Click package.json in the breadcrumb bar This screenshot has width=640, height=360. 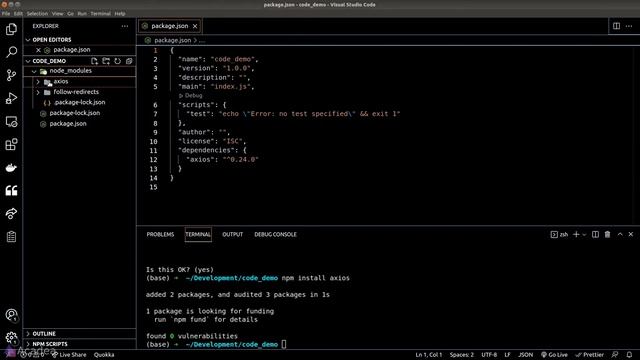click(x=173, y=40)
